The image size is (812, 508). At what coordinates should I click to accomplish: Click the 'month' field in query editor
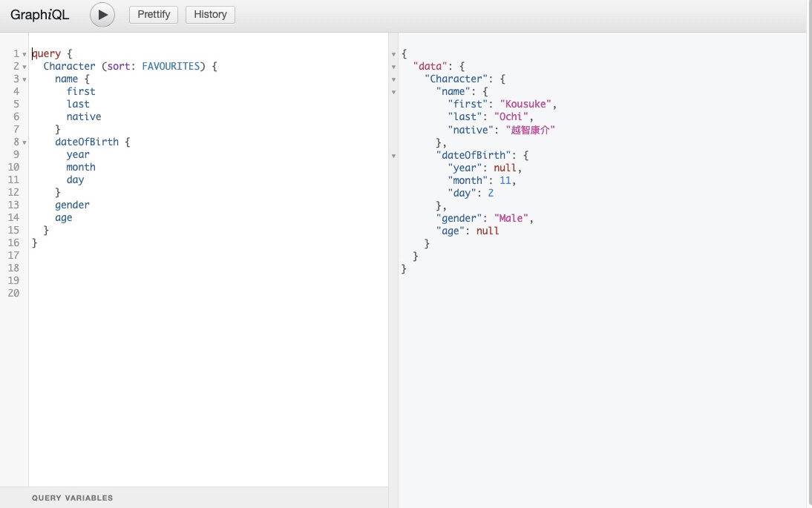[x=81, y=167]
